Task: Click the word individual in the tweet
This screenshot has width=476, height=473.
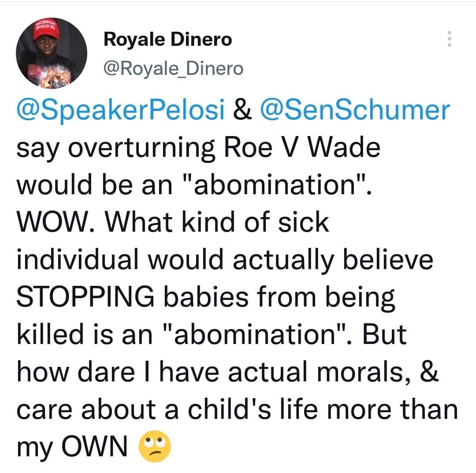Action: tap(78, 259)
